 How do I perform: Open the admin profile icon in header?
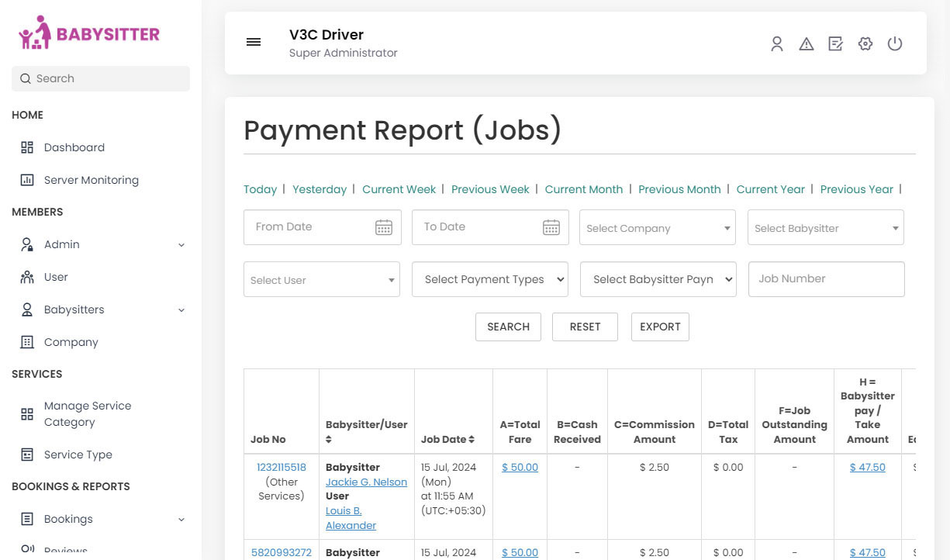click(x=777, y=44)
